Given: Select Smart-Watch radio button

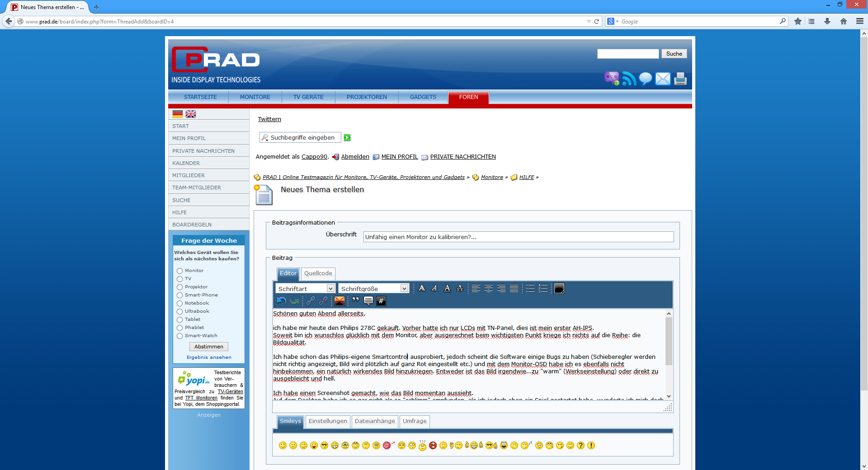Looking at the screenshot, I should click(x=179, y=336).
